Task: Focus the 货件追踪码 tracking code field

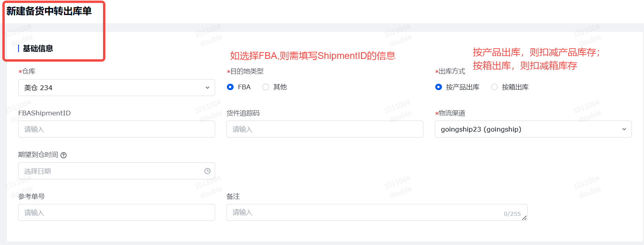Action: click(324, 129)
